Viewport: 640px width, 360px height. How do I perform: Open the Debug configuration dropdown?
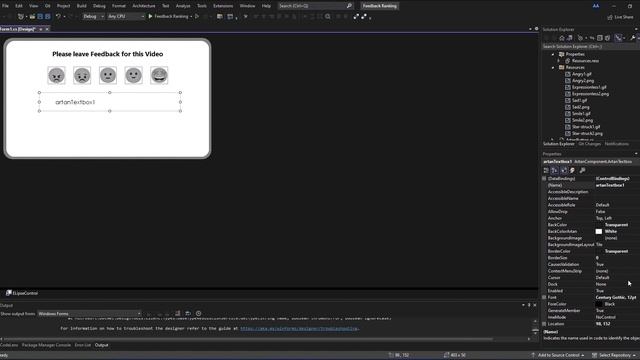point(93,16)
